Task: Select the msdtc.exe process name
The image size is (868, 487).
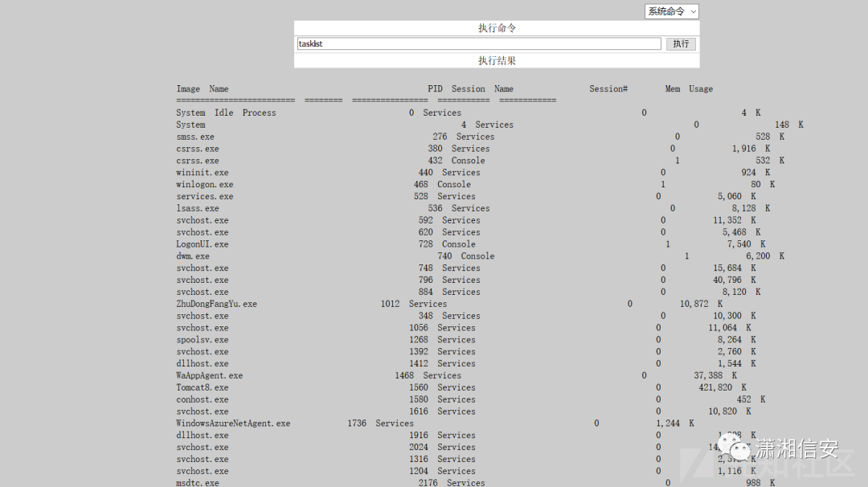Action: click(197, 483)
